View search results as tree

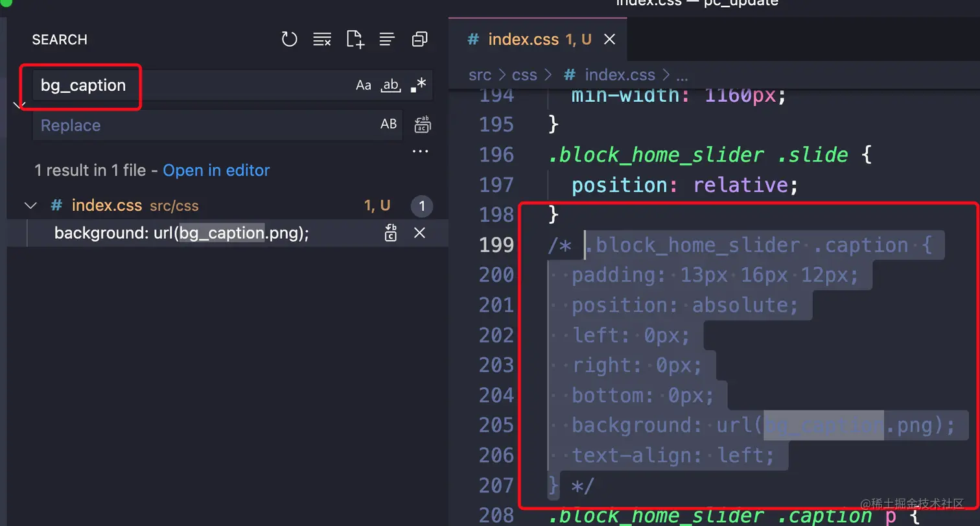(x=387, y=40)
